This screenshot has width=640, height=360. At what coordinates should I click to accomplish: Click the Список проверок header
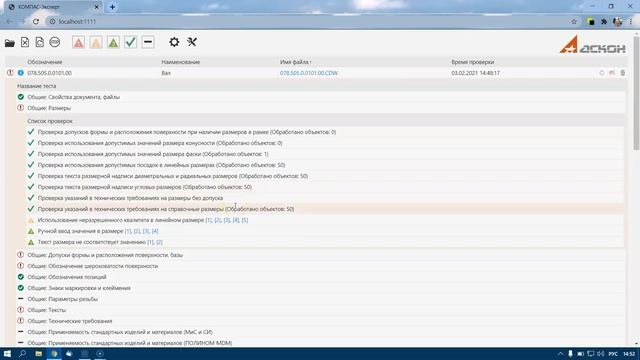[x=50, y=121]
